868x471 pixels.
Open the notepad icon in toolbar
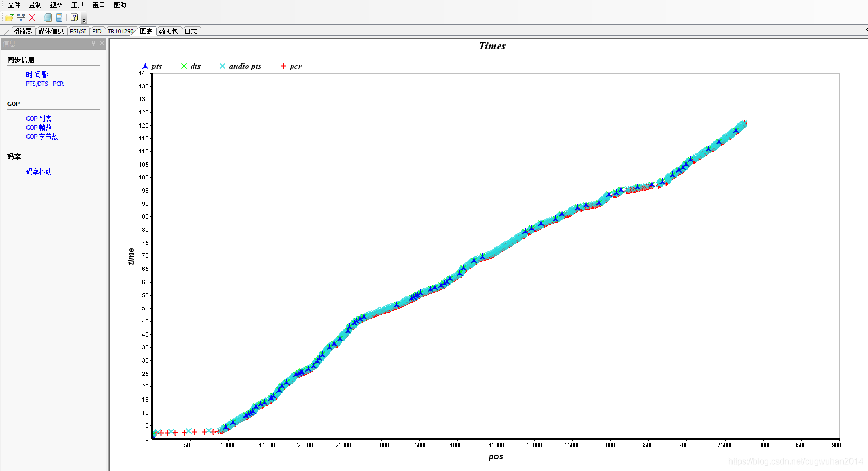[48, 17]
